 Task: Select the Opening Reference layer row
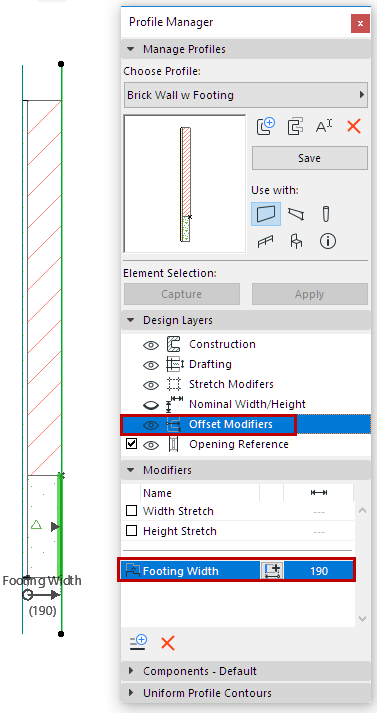tap(246, 444)
